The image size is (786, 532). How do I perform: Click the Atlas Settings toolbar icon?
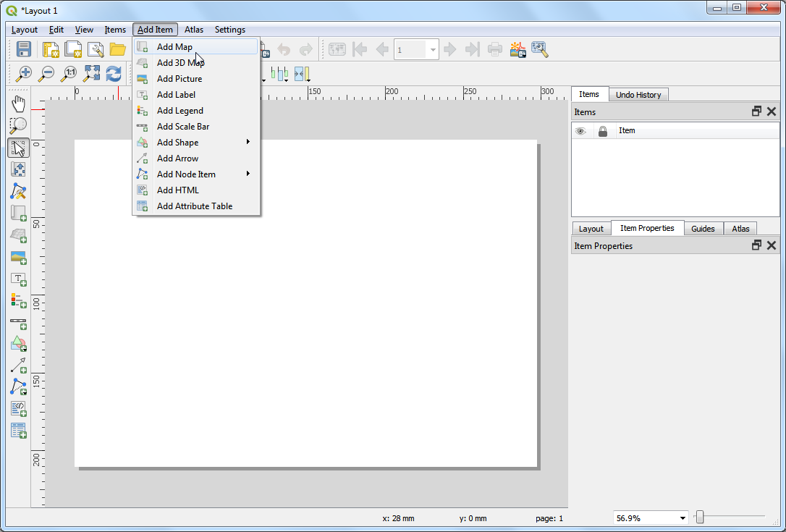click(x=539, y=49)
